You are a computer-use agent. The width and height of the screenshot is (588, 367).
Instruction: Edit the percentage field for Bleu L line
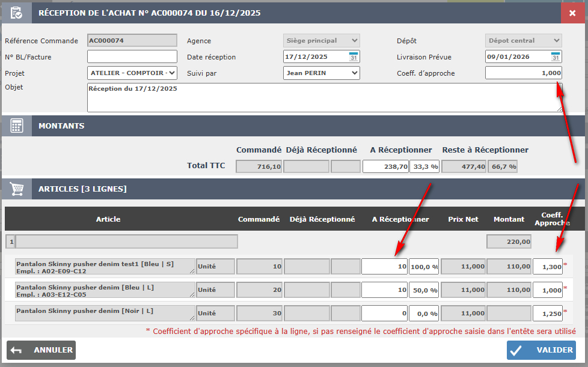point(424,290)
